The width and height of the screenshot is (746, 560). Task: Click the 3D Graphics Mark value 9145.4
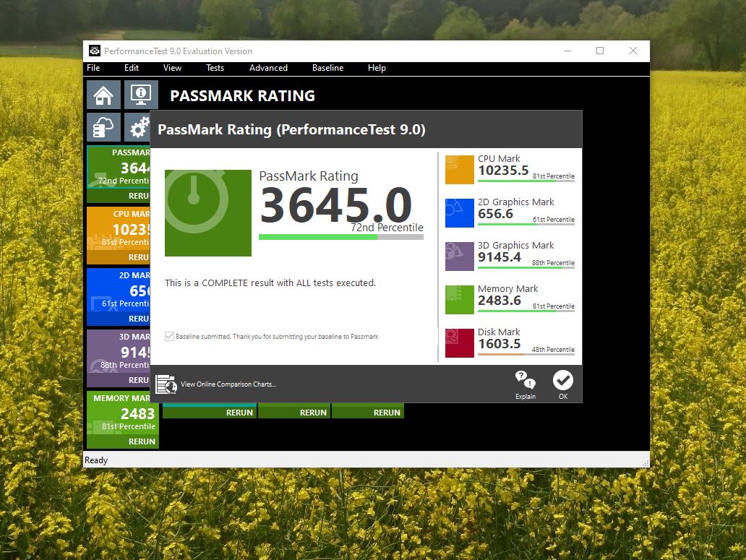500,257
